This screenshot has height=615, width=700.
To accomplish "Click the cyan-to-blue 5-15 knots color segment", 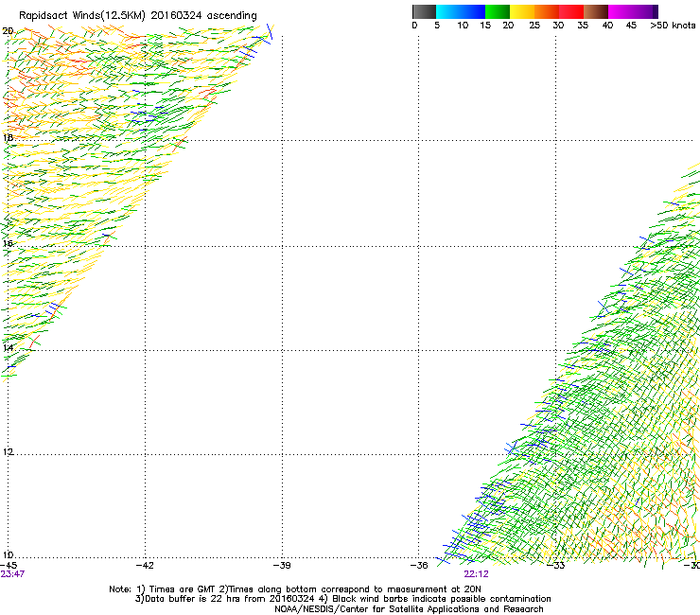I will click(461, 11).
